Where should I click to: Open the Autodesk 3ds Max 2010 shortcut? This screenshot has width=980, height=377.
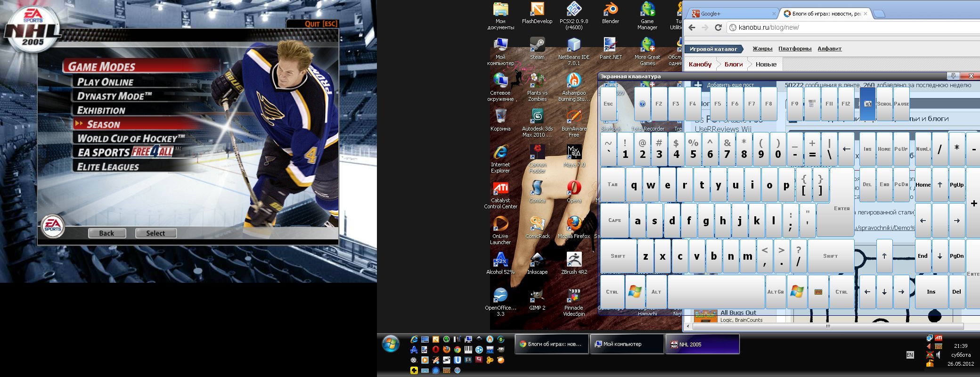[x=537, y=123]
